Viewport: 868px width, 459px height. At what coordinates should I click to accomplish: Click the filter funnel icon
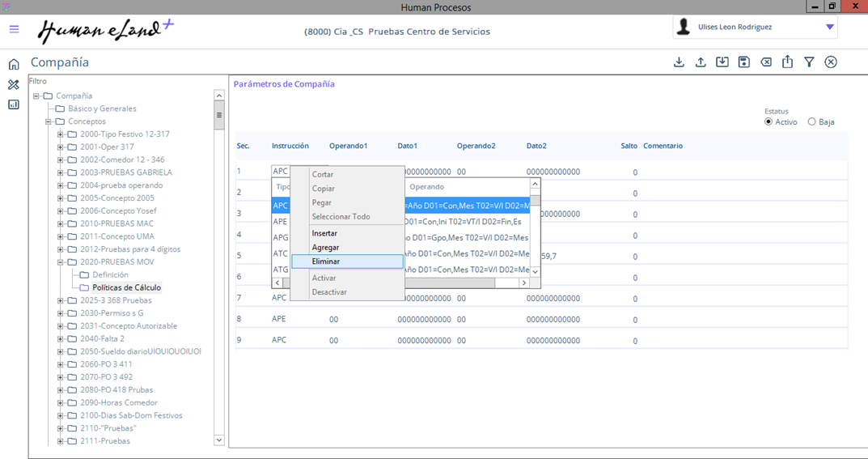point(809,62)
